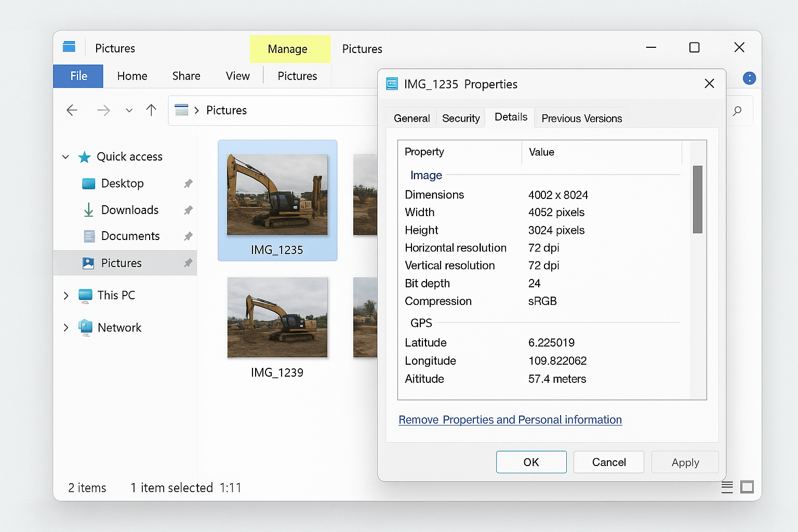Switch to large thumbnails view in status bar
This screenshot has width=798, height=532.
[747, 487]
